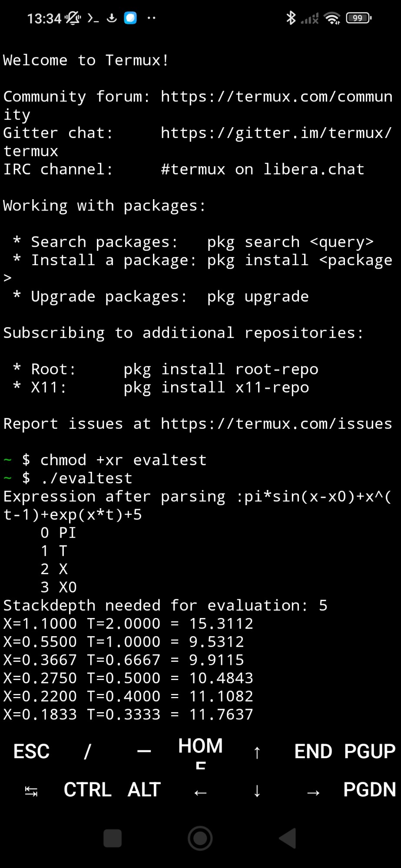401x868 pixels.
Task: Tap the Android Back navigation button
Action: pos(288,838)
